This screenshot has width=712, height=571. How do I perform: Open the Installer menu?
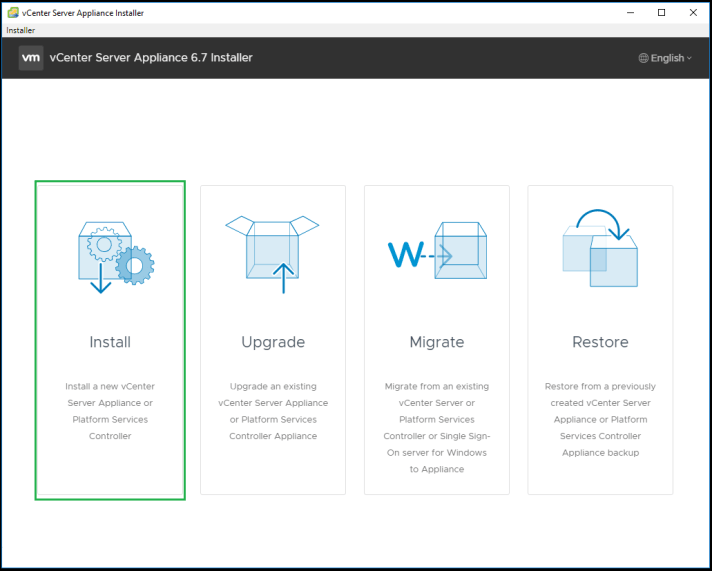click(x=21, y=30)
